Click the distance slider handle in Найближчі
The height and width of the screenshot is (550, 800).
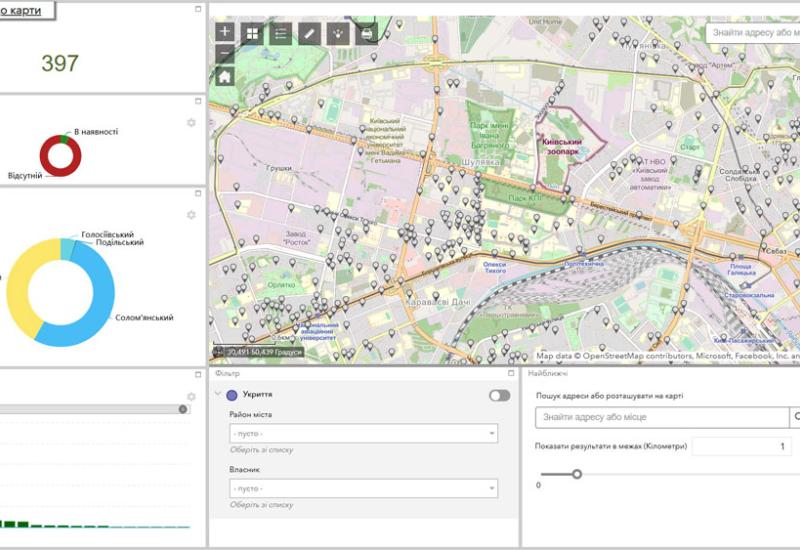click(x=577, y=474)
